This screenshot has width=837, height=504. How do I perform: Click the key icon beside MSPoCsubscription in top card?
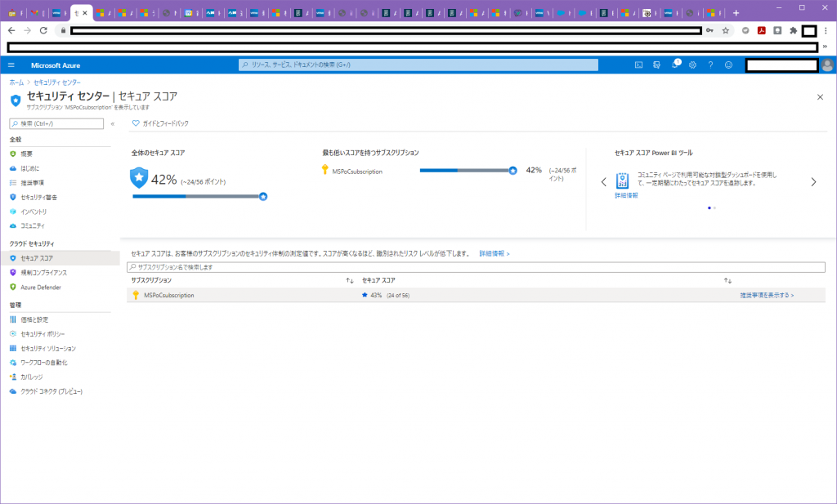325,170
